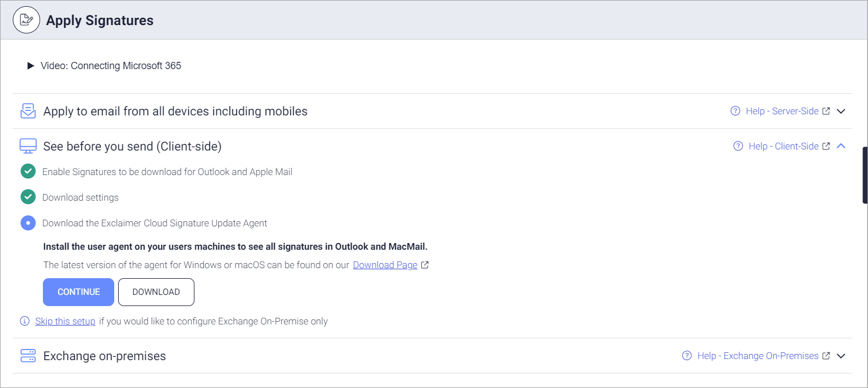Viewport: 868px width, 388px height.
Task: Click the monitor icon for client-side section
Action: pyautogui.click(x=28, y=145)
